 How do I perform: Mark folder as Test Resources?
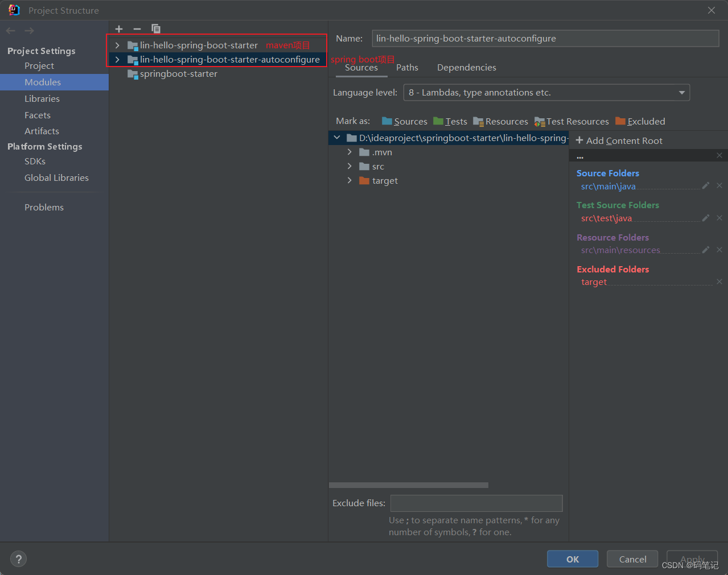[x=571, y=121]
